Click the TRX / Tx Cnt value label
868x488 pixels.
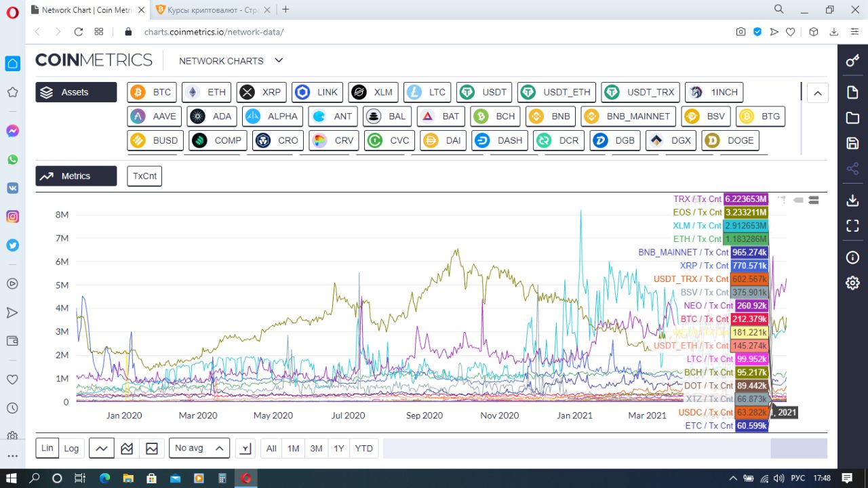(x=745, y=199)
